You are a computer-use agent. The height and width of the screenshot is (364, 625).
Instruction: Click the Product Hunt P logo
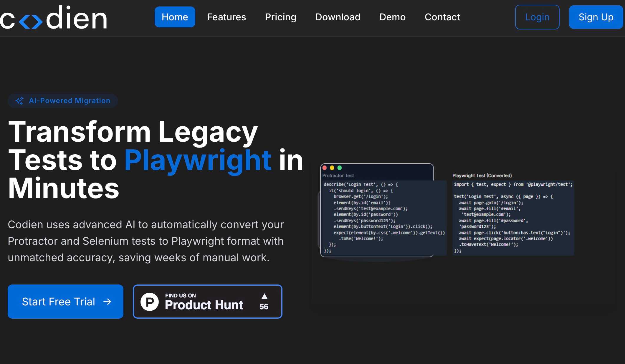point(150,302)
